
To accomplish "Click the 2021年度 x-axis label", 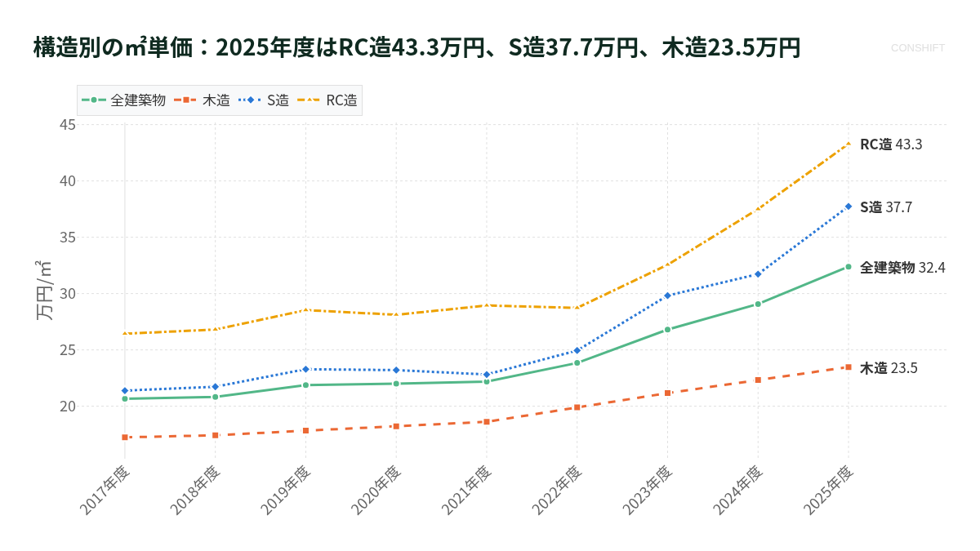I will 467,490.
